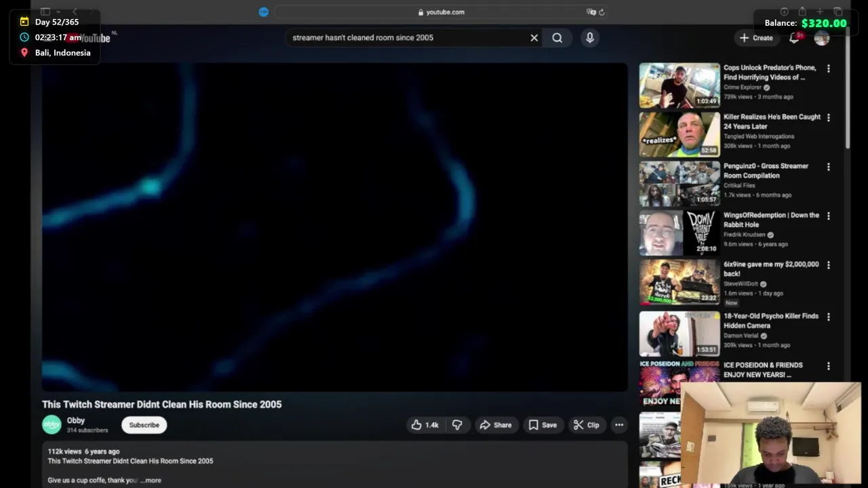Open options menu for 6ix9ine $2,000,000 video
This screenshot has width=868, height=488.
point(828,265)
